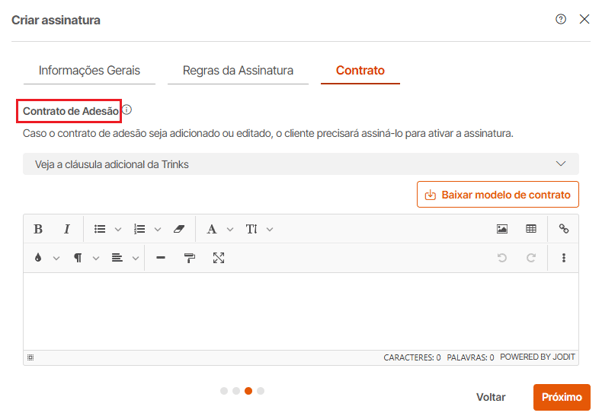Insert a numbered list
This screenshot has width=602, height=416.
tap(140, 229)
